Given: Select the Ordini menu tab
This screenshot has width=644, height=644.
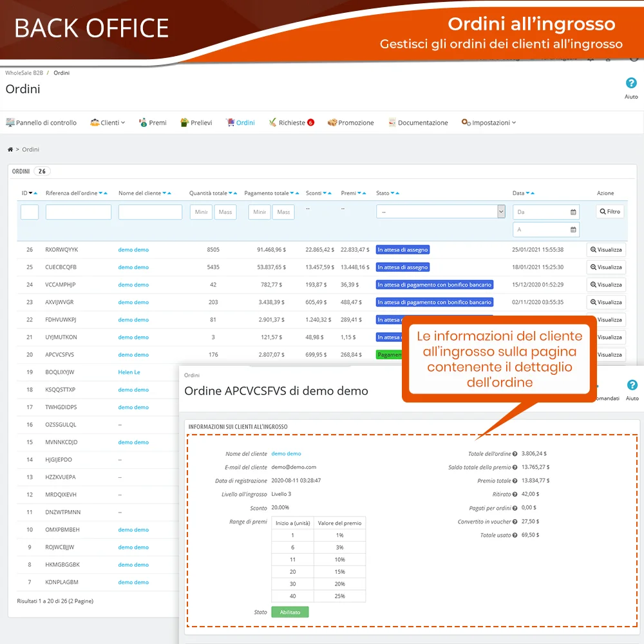Looking at the screenshot, I should pos(240,122).
